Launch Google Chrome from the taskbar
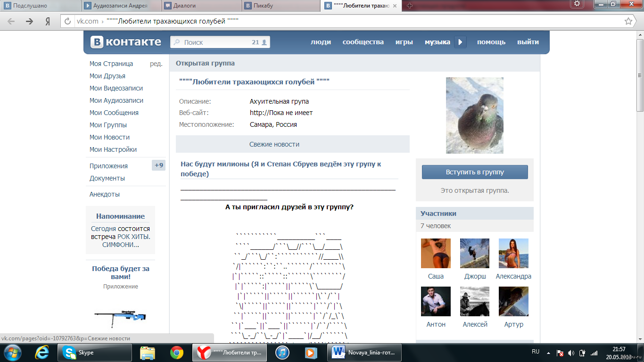The image size is (644, 362). 177,352
